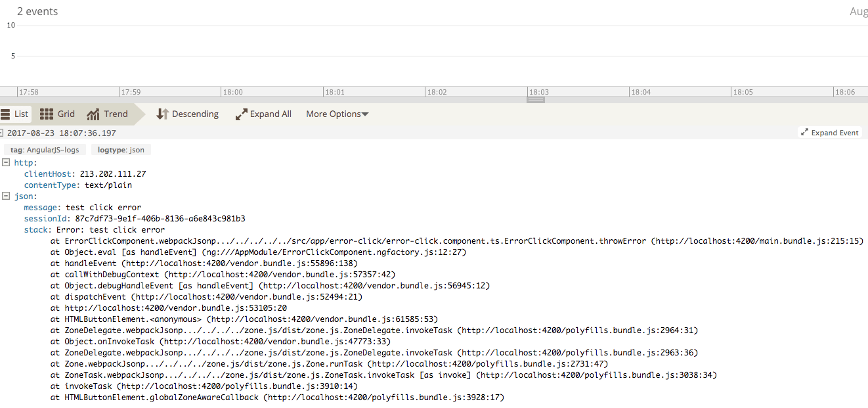Collapse the json section
The height and width of the screenshot is (408, 868).
(x=6, y=196)
